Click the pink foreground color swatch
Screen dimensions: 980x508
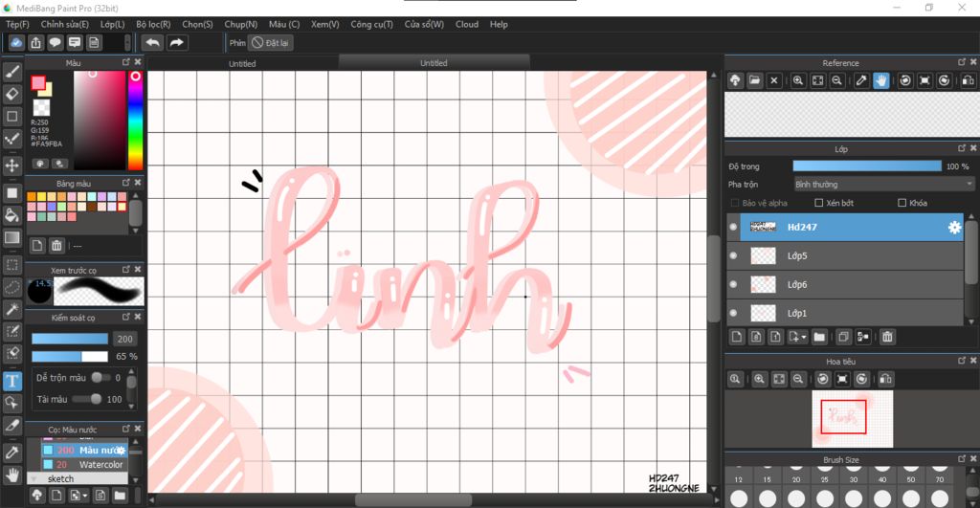coord(38,83)
